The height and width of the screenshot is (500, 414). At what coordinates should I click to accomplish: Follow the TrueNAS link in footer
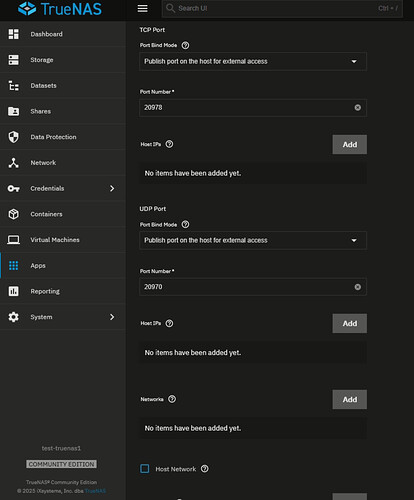click(x=95, y=491)
